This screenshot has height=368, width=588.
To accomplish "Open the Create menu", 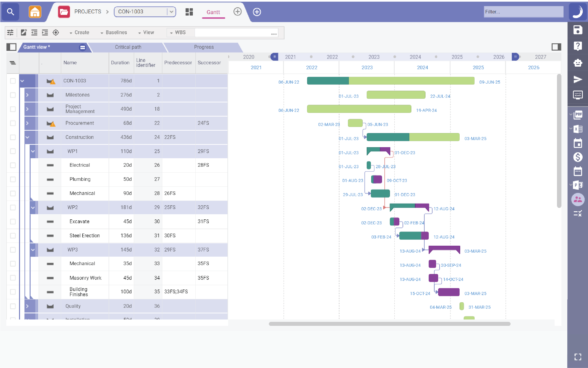I will [x=79, y=32].
